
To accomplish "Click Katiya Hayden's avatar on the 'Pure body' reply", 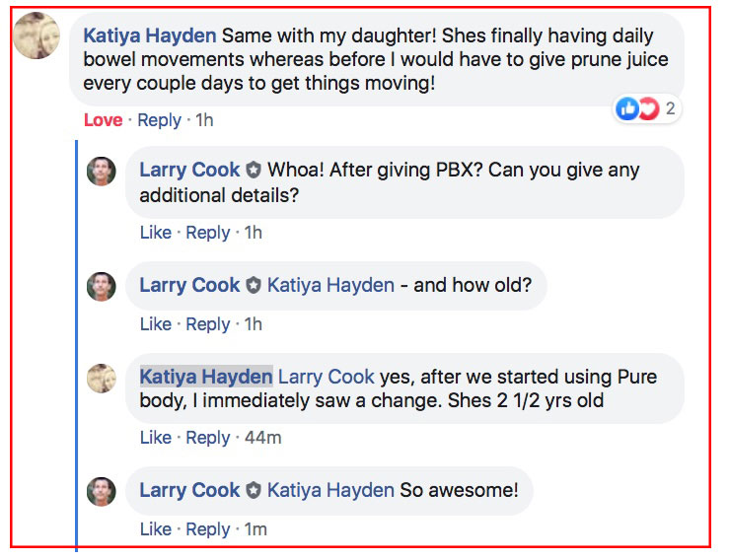I will click(102, 378).
